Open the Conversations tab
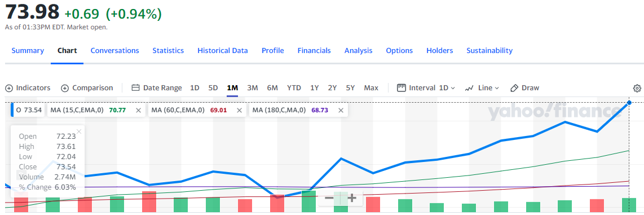 click(x=114, y=51)
